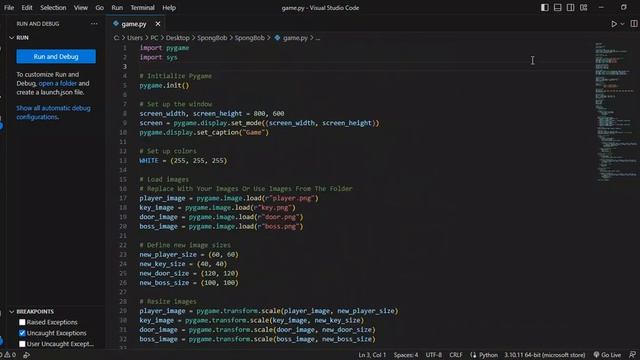Split editor right icon
640x360 pixels.
coord(634,24)
